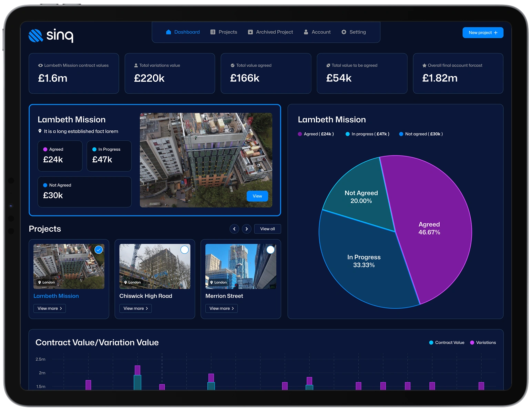This screenshot has width=532, height=412.
Task: Click the Archived Project box icon
Action: (250, 32)
